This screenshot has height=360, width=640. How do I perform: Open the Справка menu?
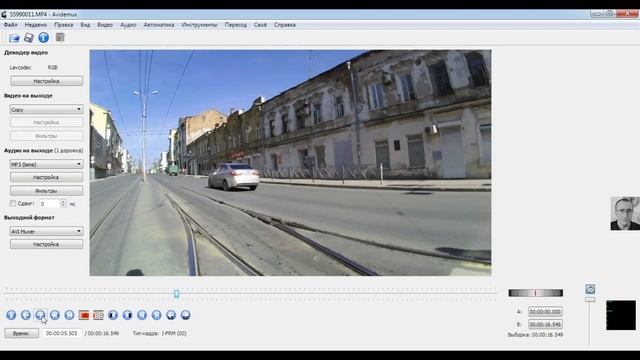[x=284, y=25]
